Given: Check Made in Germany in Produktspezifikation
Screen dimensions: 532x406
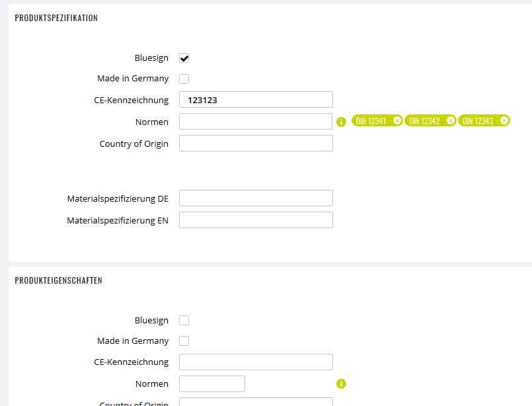Looking at the screenshot, I should point(184,79).
